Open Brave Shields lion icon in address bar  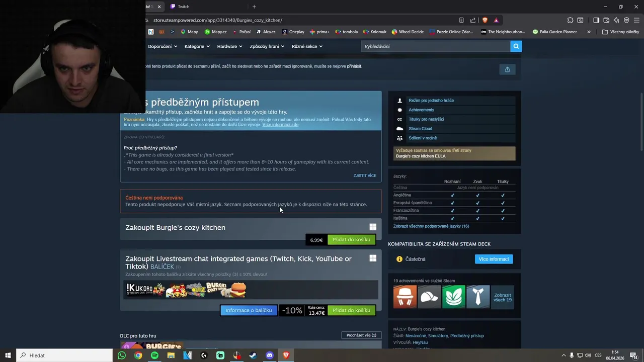pos(485,20)
